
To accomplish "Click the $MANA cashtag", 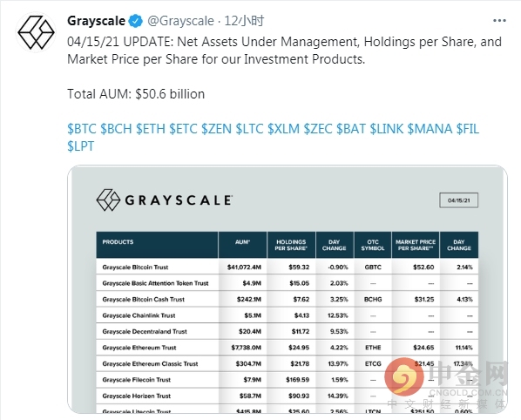I will [x=430, y=129].
